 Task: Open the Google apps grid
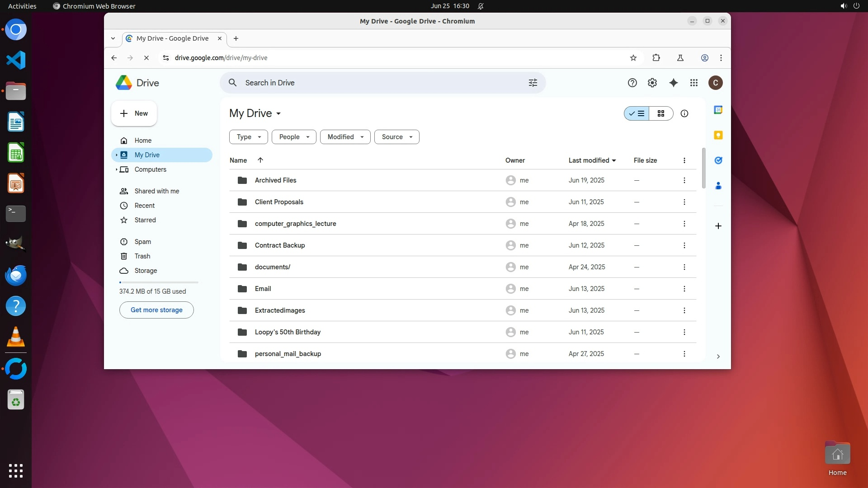[694, 83]
